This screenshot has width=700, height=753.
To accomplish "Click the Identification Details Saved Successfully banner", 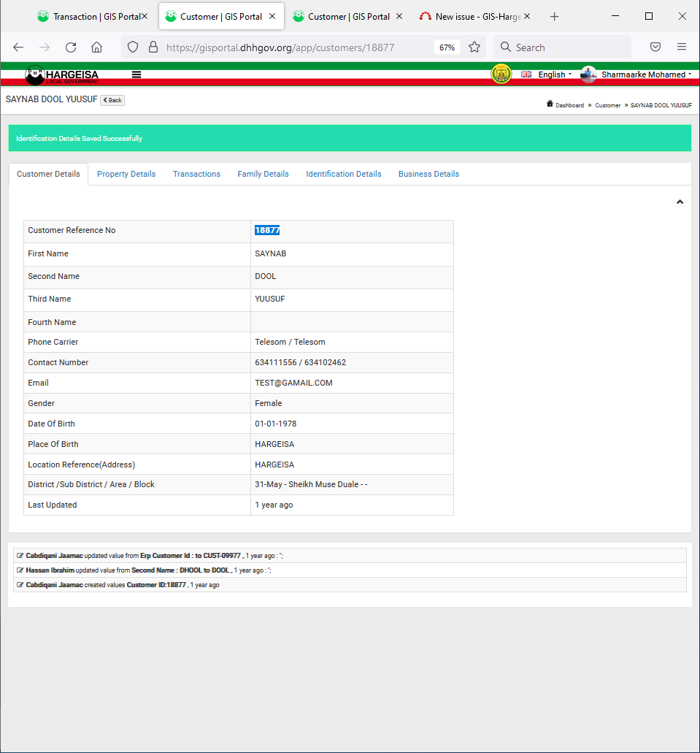I will [x=350, y=138].
